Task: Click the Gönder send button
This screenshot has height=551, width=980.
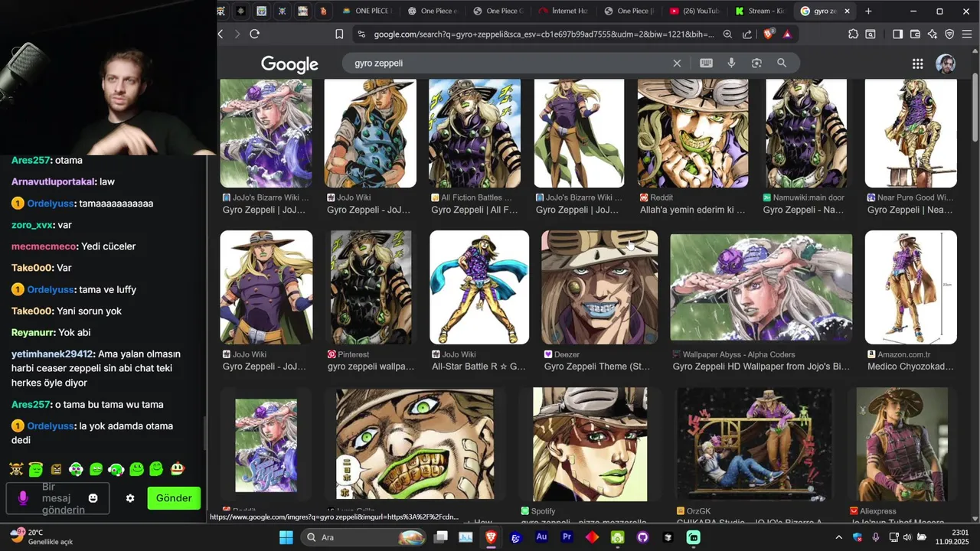Action: pyautogui.click(x=174, y=498)
